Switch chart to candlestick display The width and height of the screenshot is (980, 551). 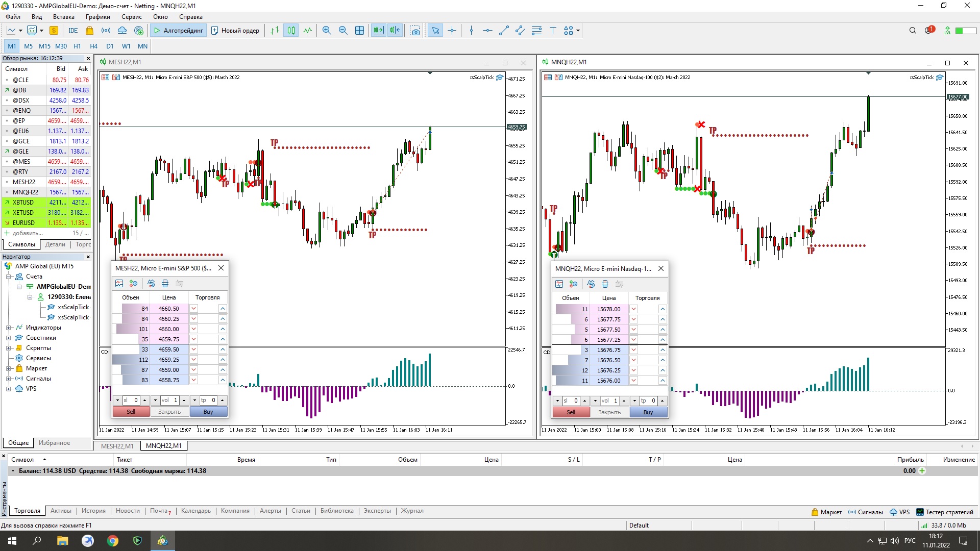tap(291, 31)
